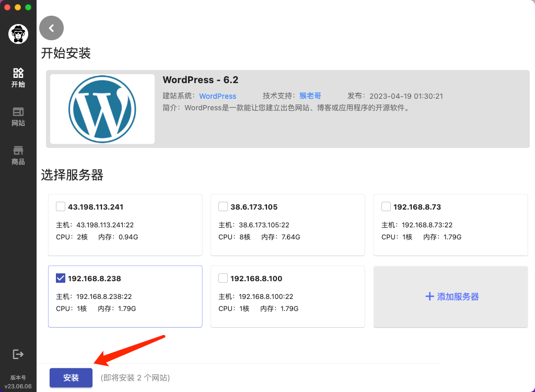Open the monkey avatar profile logo

pyautogui.click(x=18, y=34)
